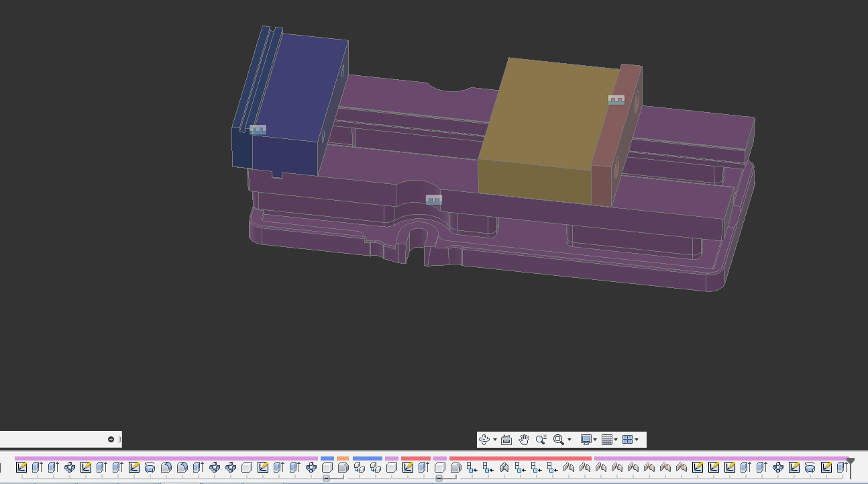This screenshot has height=484, width=868.
Task: Expand the Grid and Snaps dropdown arrow
Action: tap(616, 440)
